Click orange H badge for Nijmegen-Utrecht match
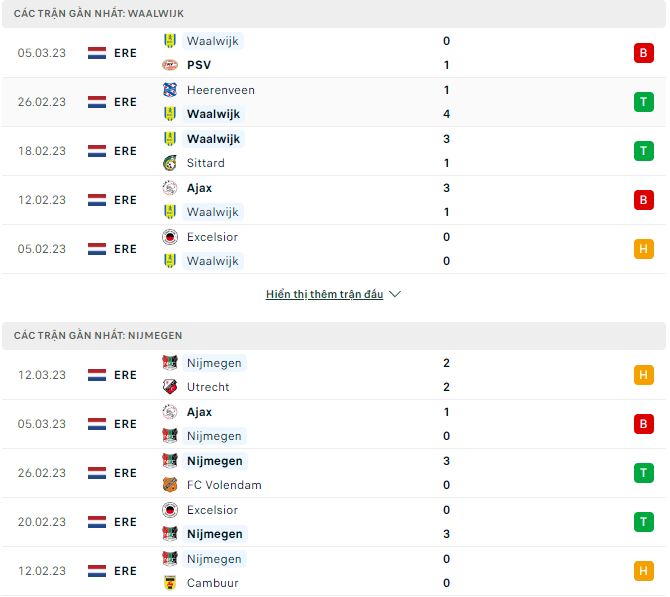 643,375
